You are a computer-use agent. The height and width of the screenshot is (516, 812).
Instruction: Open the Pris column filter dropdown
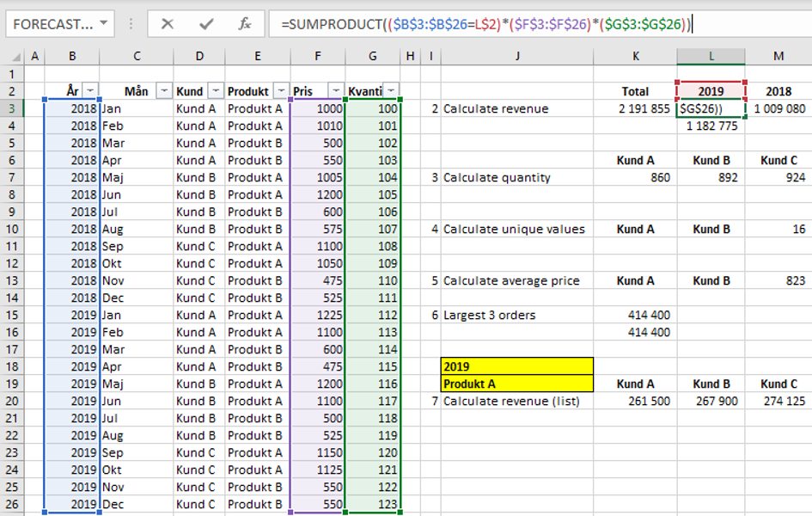[336, 90]
